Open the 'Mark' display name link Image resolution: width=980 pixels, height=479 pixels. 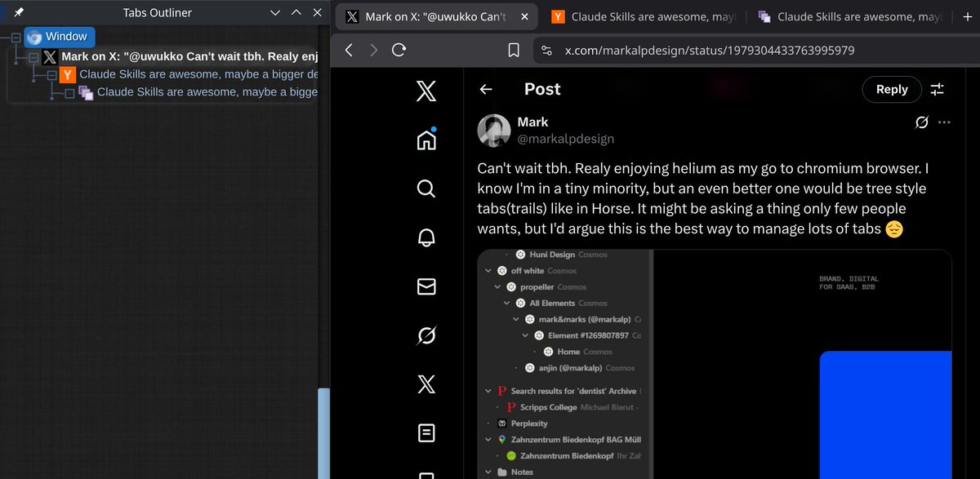(x=533, y=122)
